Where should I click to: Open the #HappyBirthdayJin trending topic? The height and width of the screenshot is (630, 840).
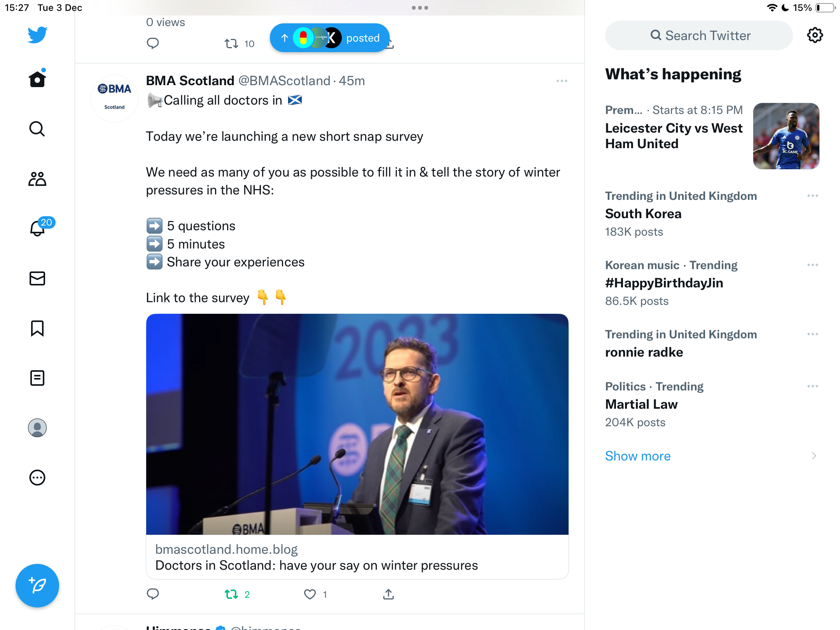664,283
